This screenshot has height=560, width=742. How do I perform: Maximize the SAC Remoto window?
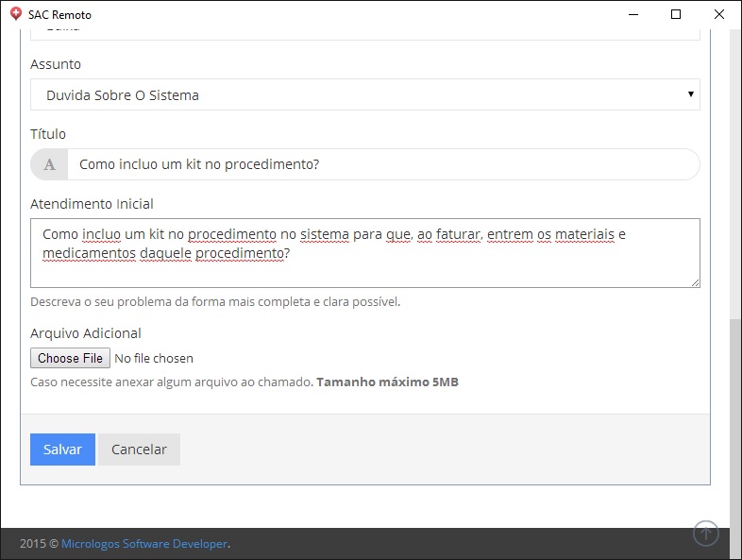pyautogui.click(x=676, y=14)
